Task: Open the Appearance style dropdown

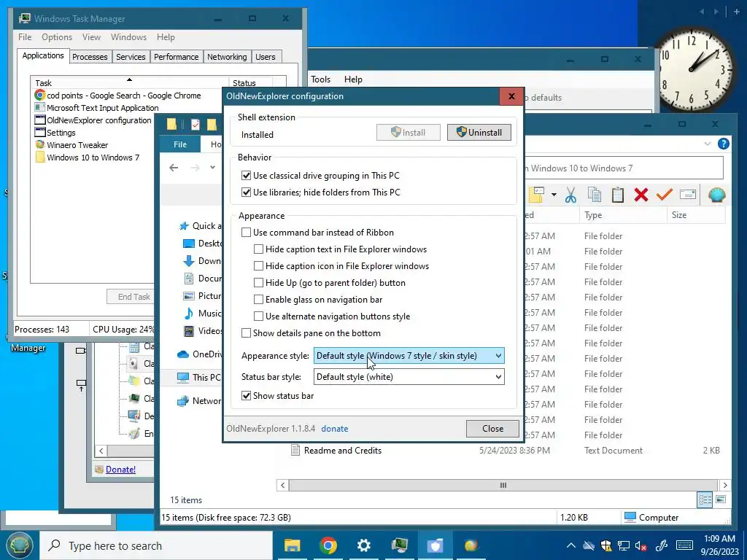Action: (409, 356)
